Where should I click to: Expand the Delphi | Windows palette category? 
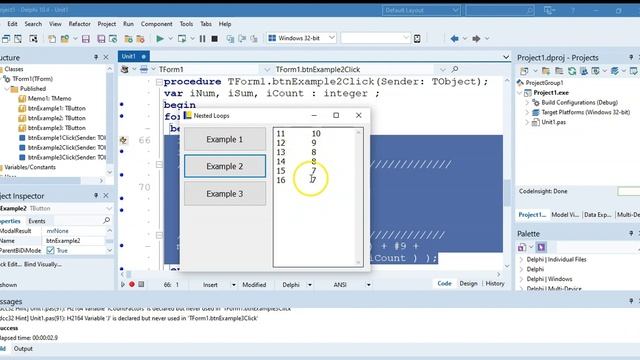tap(521, 279)
